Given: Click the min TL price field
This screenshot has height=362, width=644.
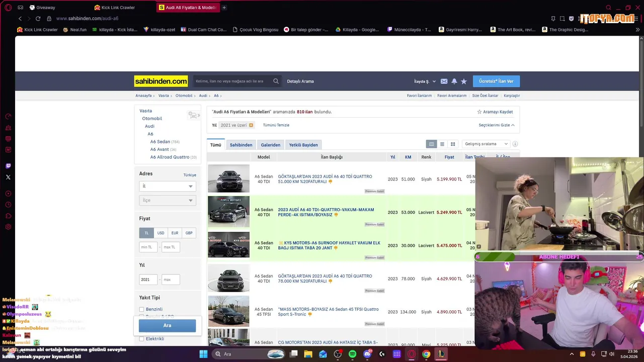Looking at the screenshot, I should pos(148,247).
